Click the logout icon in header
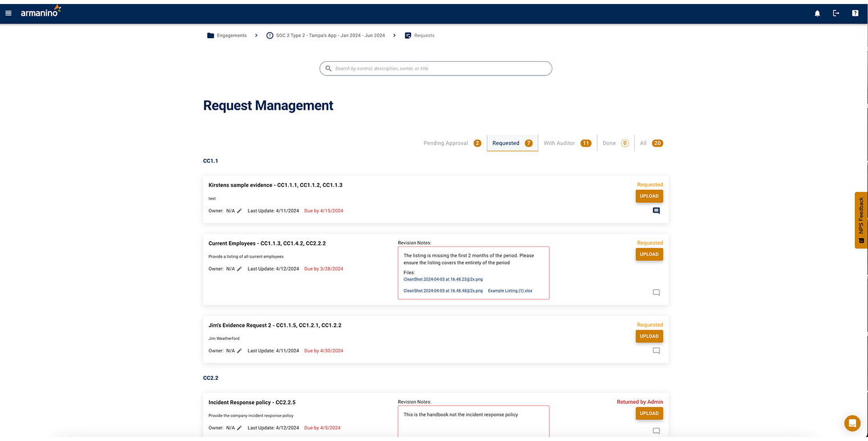The width and height of the screenshot is (868, 441). click(x=836, y=13)
